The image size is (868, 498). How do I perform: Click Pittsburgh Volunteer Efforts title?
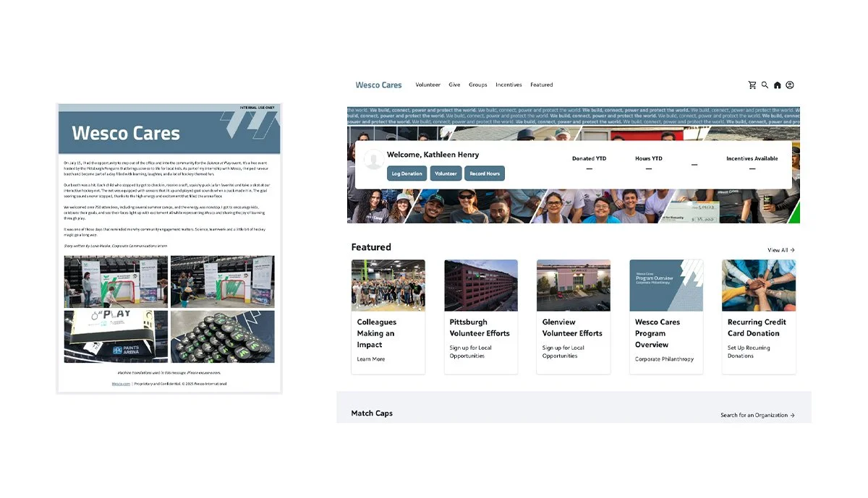(x=480, y=328)
